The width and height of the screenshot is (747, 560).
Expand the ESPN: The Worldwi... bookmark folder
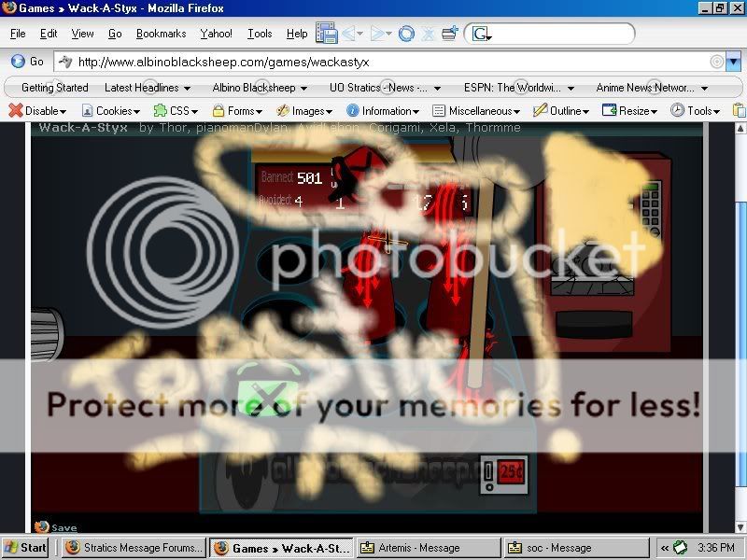tap(519, 88)
